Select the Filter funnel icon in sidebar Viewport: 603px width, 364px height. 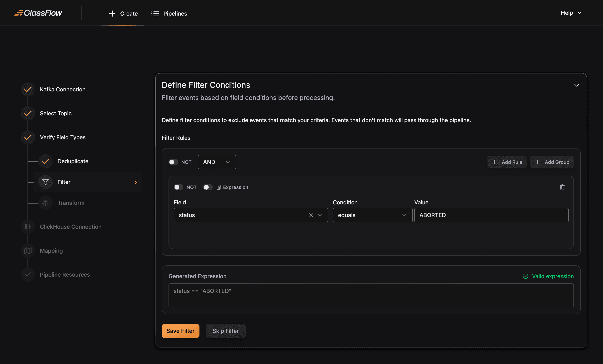coord(46,182)
